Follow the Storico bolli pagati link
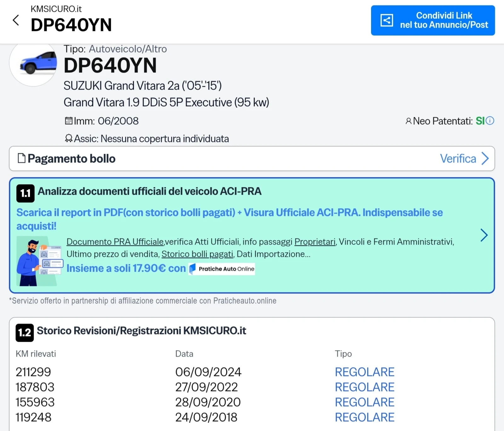 coord(197,254)
